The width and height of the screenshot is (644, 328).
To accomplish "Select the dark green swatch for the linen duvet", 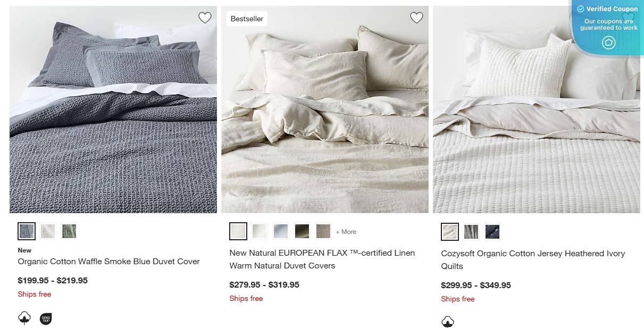I will coord(302,231).
